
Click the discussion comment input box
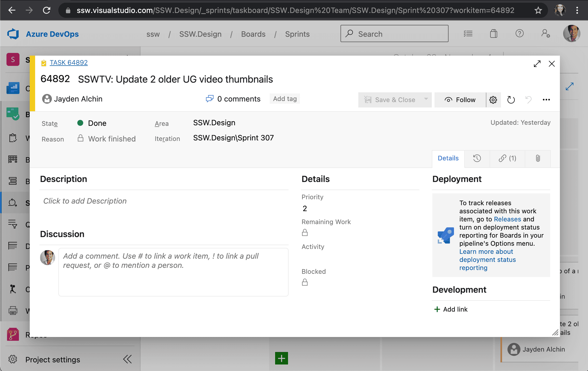pos(173,272)
